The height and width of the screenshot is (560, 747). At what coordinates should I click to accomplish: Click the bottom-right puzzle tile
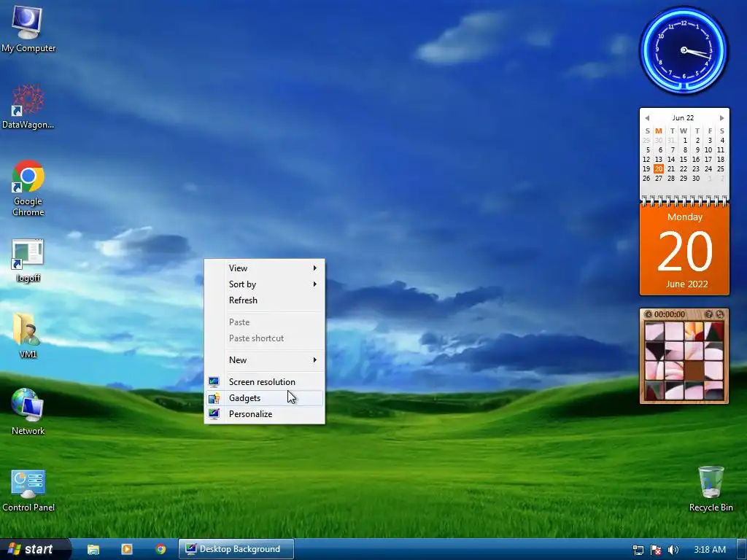[713, 390]
